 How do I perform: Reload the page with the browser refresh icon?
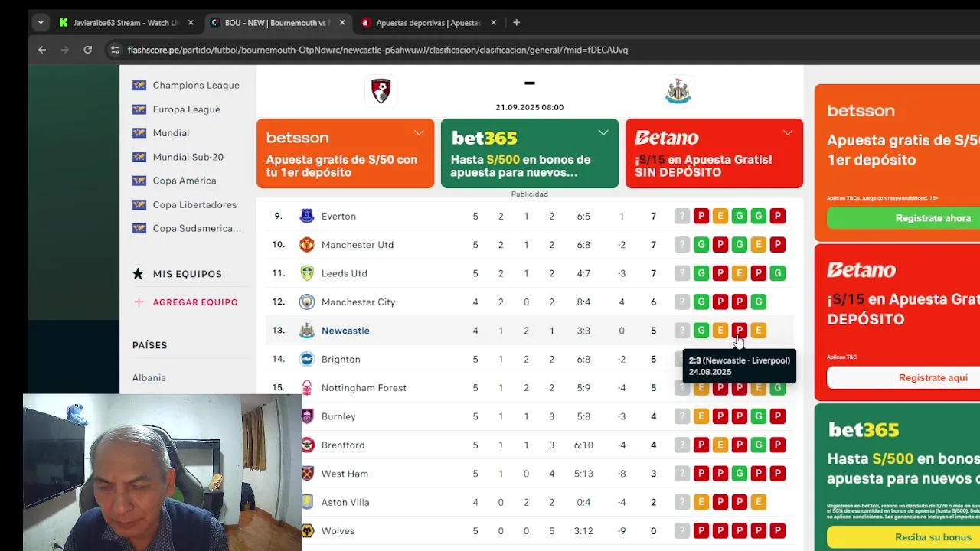click(88, 50)
